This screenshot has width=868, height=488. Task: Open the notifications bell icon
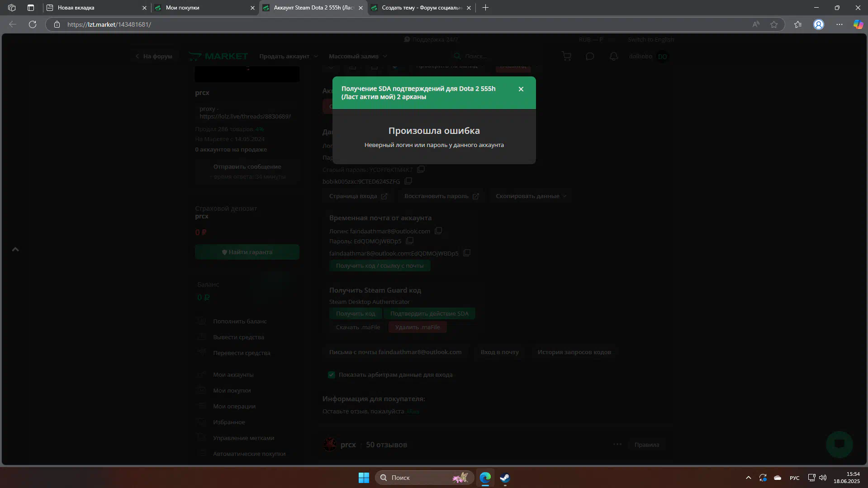[613, 56]
